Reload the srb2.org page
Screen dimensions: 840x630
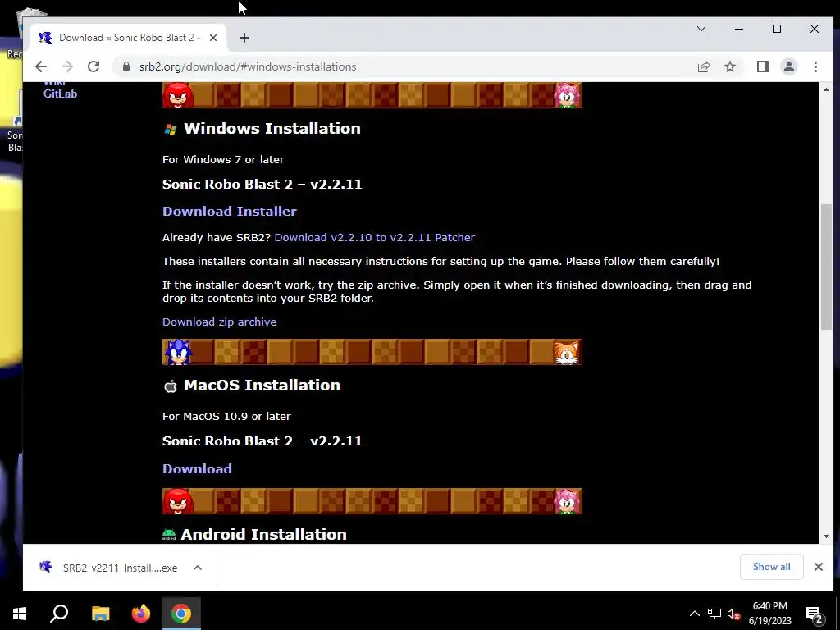pyautogui.click(x=94, y=66)
